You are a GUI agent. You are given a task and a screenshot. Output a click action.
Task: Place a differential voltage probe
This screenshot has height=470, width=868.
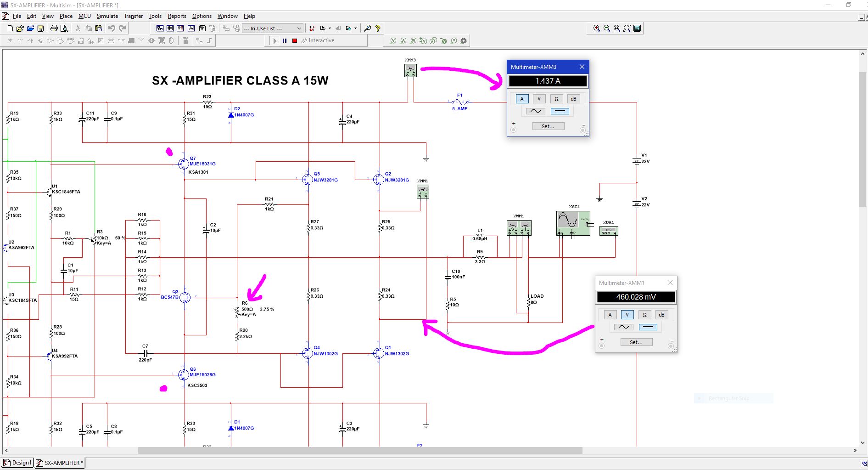(x=424, y=41)
